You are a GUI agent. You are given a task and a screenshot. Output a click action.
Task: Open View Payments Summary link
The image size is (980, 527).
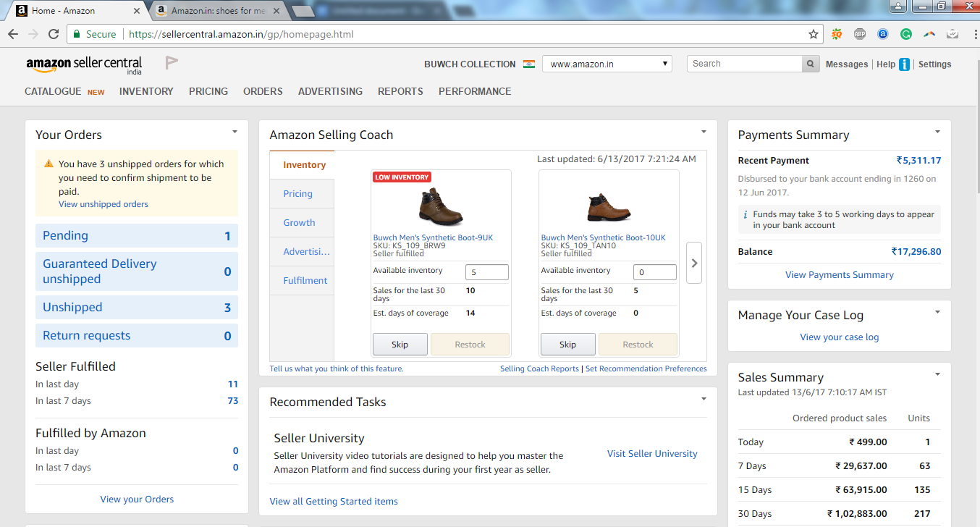click(x=840, y=275)
